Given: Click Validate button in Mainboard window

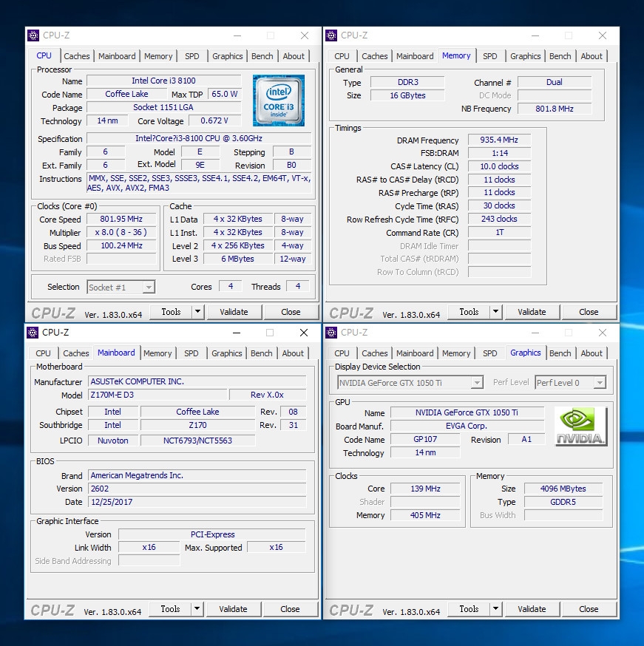Looking at the screenshot, I should pyautogui.click(x=233, y=609).
